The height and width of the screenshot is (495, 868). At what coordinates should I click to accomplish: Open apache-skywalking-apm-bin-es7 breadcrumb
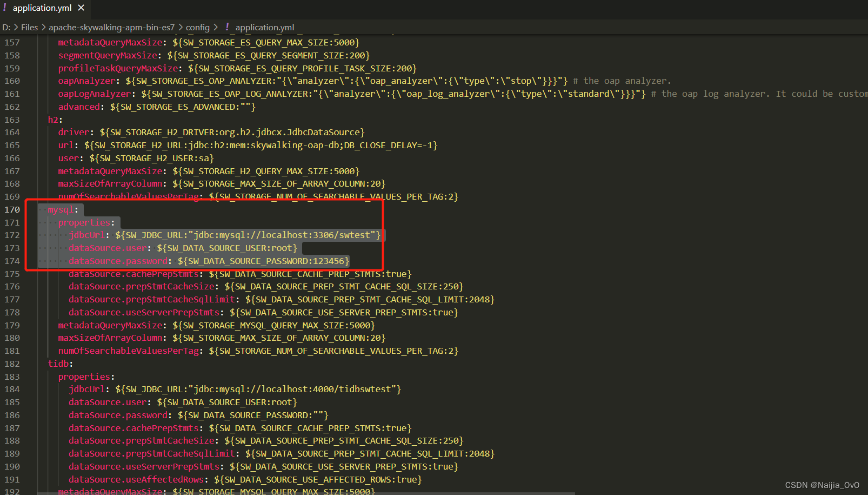tap(112, 27)
